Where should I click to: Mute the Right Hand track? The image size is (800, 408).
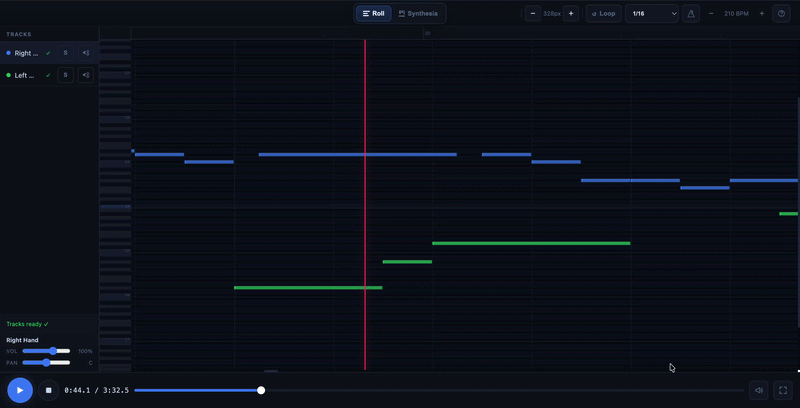[x=86, y=53]
